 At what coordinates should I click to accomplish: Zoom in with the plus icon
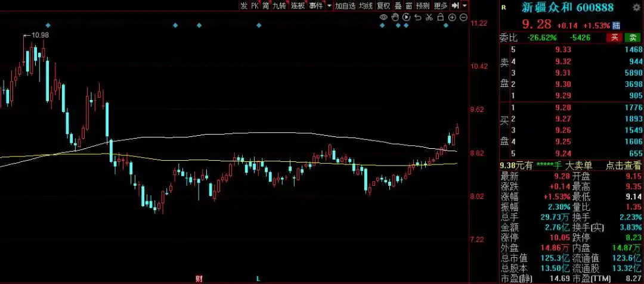click(452, 18)
